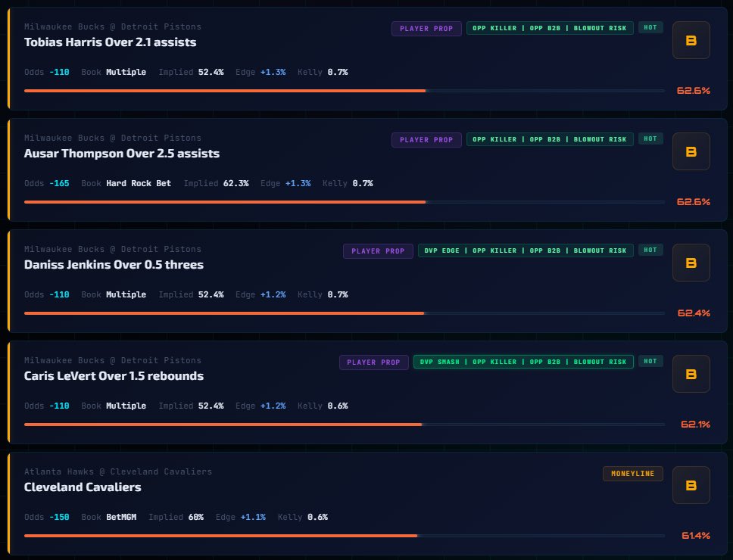The width and height of the screenshot is (733, 560).
Task: Click 'Multiple' book on Daniss Jenkins card
Action: pyautogui.click(x=126, y=294)
